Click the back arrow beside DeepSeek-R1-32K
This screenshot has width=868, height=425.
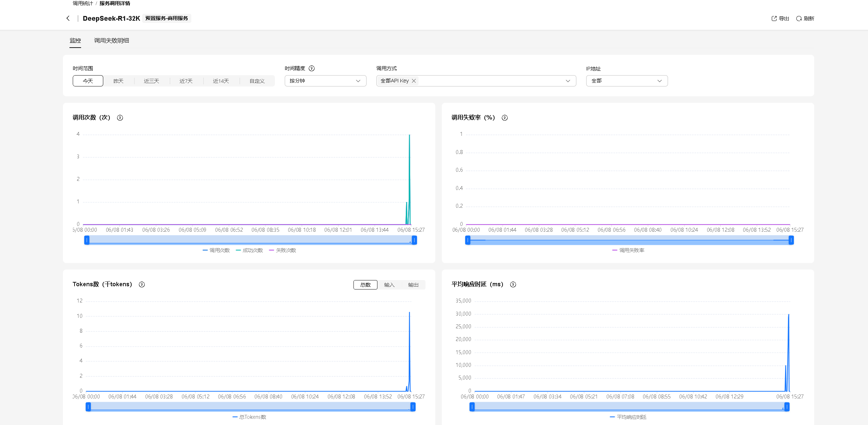68,18
